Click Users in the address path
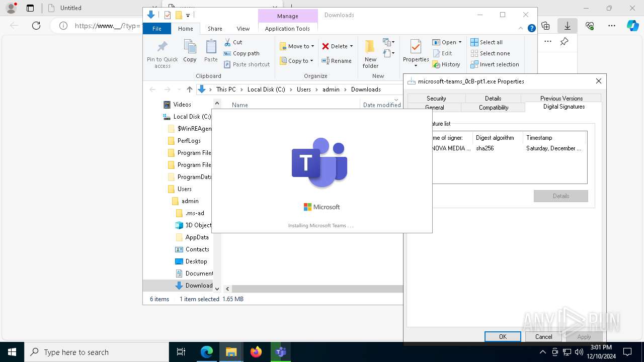This screenshot has height=362, width=644. (303, 89)
